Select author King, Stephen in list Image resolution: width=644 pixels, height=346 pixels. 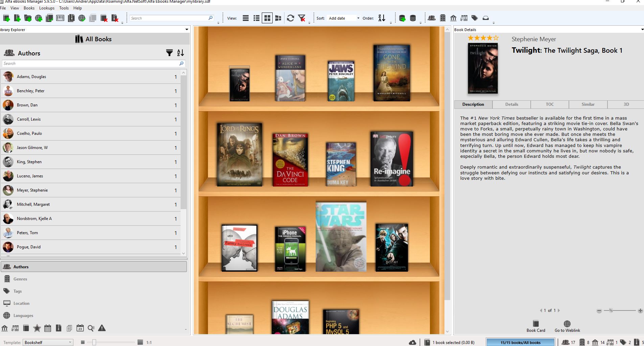pyautogui.click(x=91, y=162)
